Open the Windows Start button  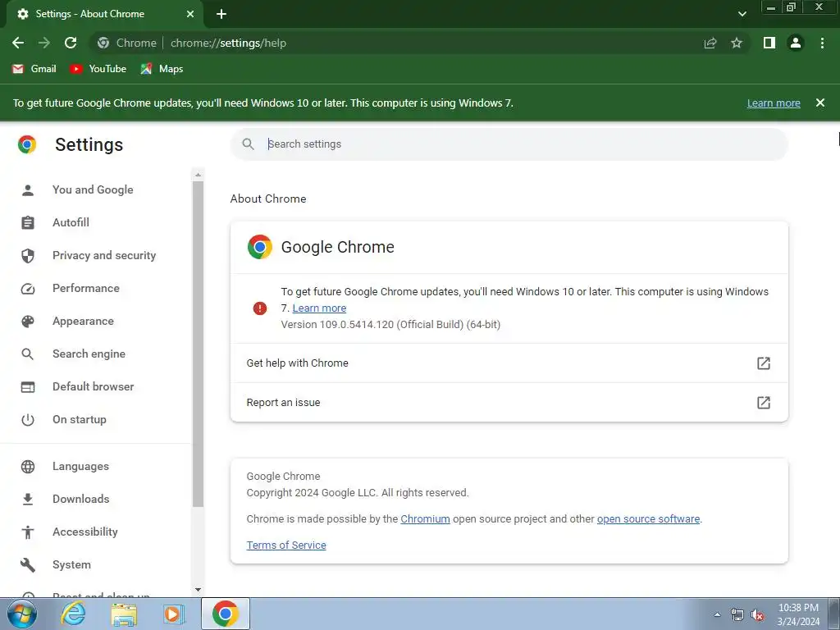pos(21,614)
